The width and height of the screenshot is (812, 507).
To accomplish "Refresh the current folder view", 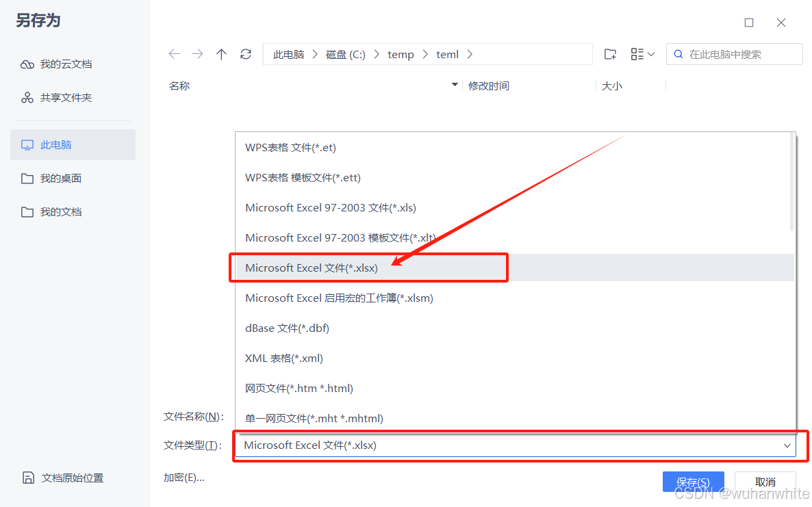I will coord(246,54).
